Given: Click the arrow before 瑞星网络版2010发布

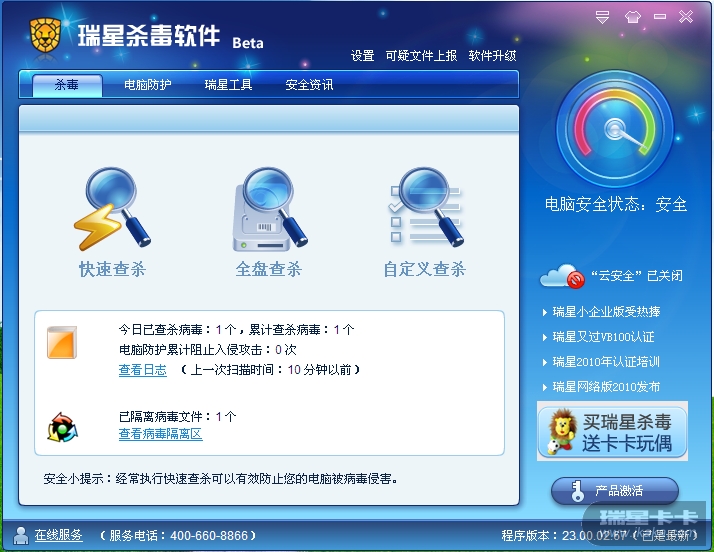Looking at the screenshot, I should (x=545, y=388).
